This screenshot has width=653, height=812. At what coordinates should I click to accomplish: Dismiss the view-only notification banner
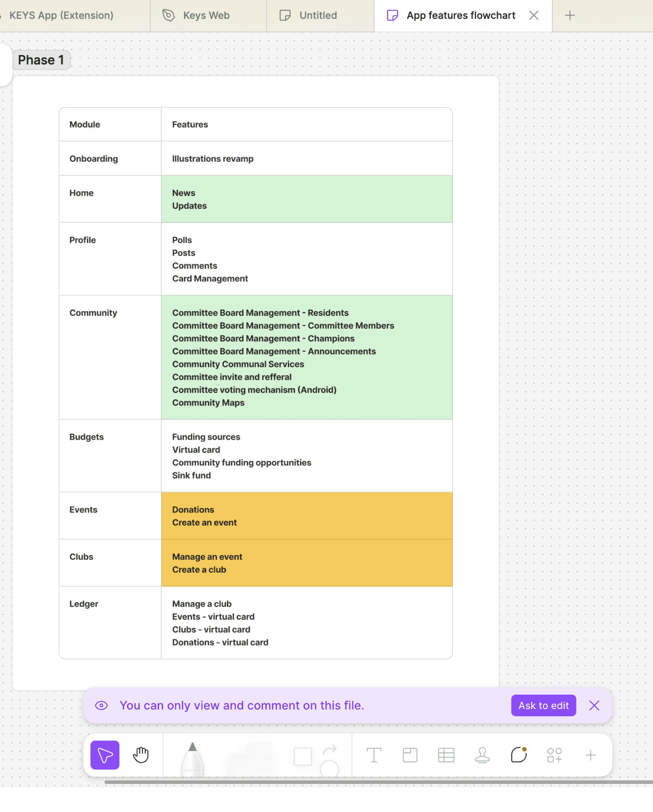click(594, 705)
